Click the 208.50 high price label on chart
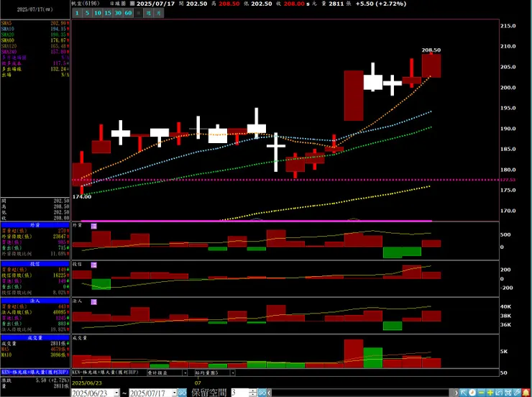The width and height of the screenshot is (532, 397). click(x=431, y=50)
